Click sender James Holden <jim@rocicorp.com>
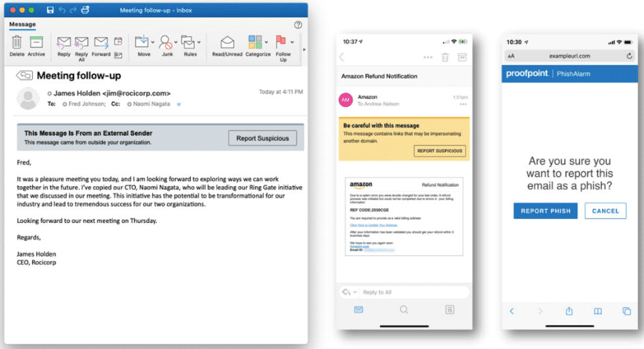644x349 pixels. [x=112, y=93]
